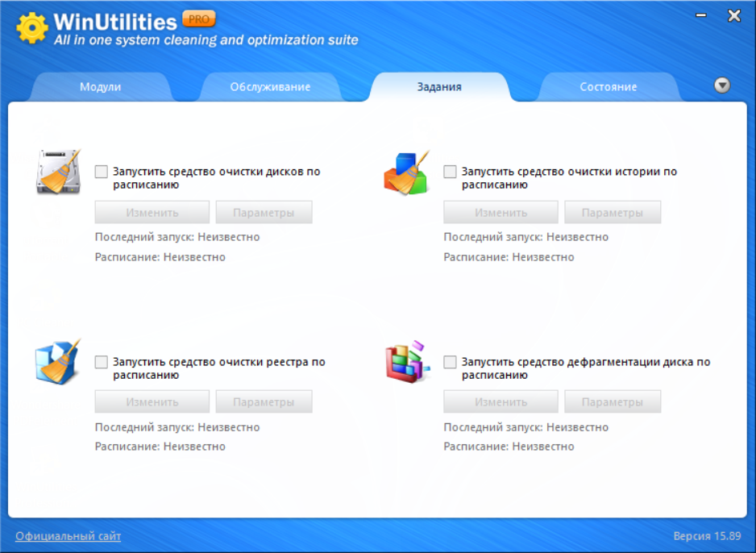Click history cleaner Расписание: Неизвестно text
This screenshot has height=553, width=756.
pyautogui.click(x=509, y=257)
